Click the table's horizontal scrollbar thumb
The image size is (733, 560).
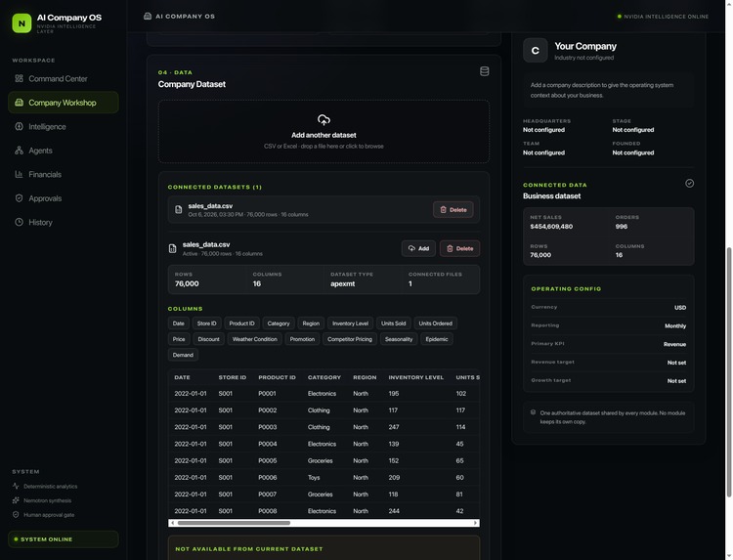pyautogui.click(x=234, y=523)
